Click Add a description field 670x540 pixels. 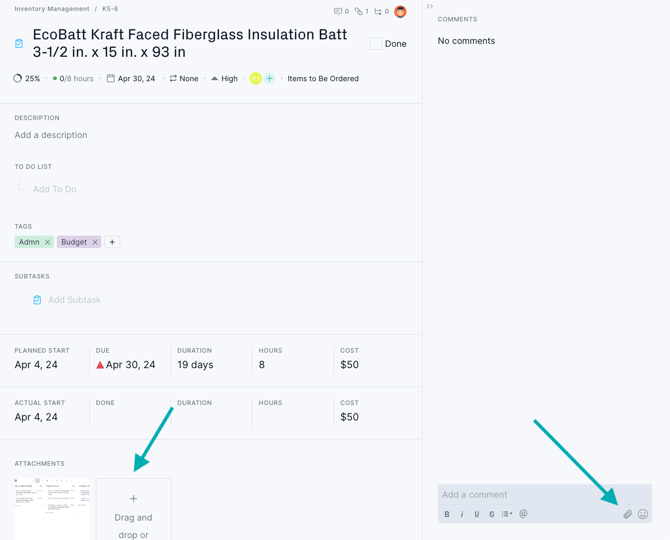(51, 135)
